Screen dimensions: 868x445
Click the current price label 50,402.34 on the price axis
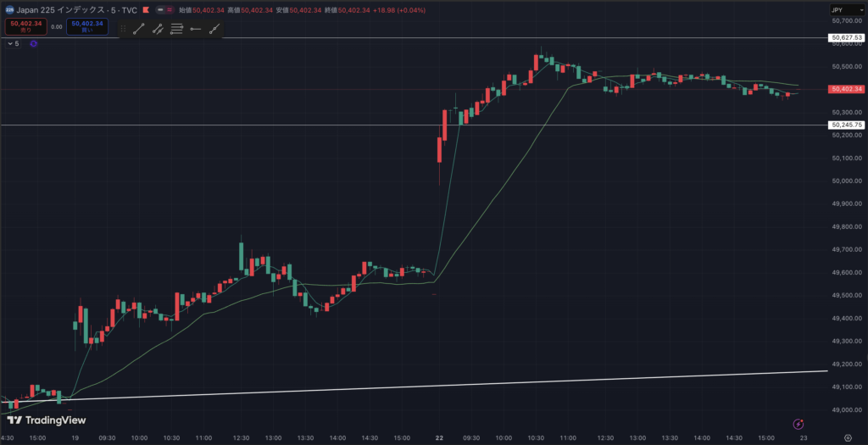[x=847, y=89]
